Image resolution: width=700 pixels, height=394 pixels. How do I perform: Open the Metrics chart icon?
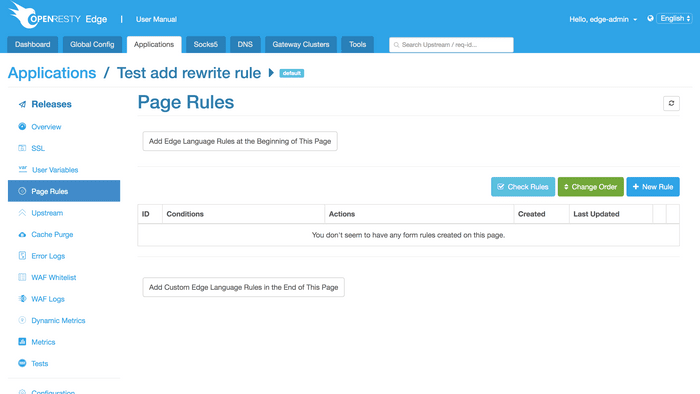point(22,342)
